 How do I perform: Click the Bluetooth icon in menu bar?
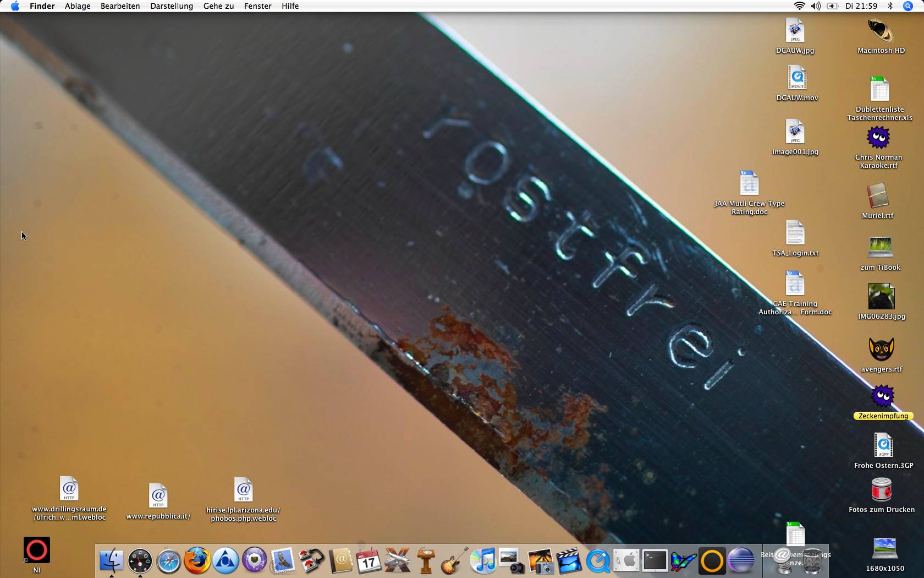coord(890,6)
